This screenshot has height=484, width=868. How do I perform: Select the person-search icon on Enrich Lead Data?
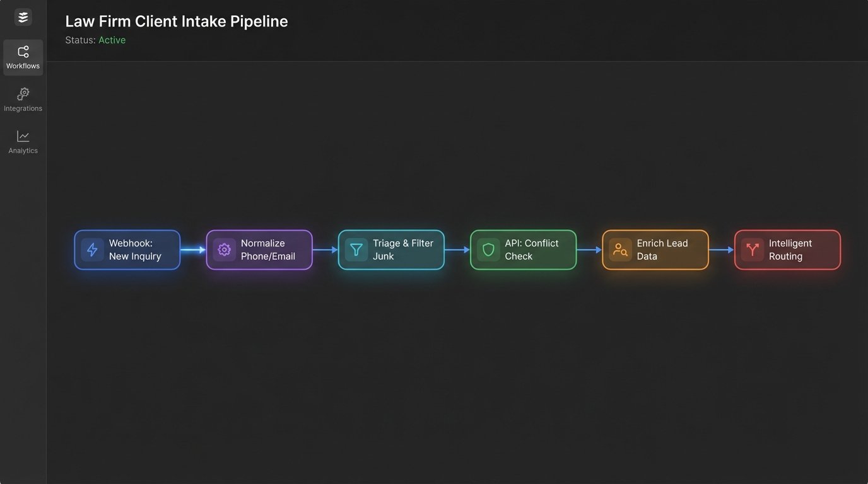[x=619, y=250]
